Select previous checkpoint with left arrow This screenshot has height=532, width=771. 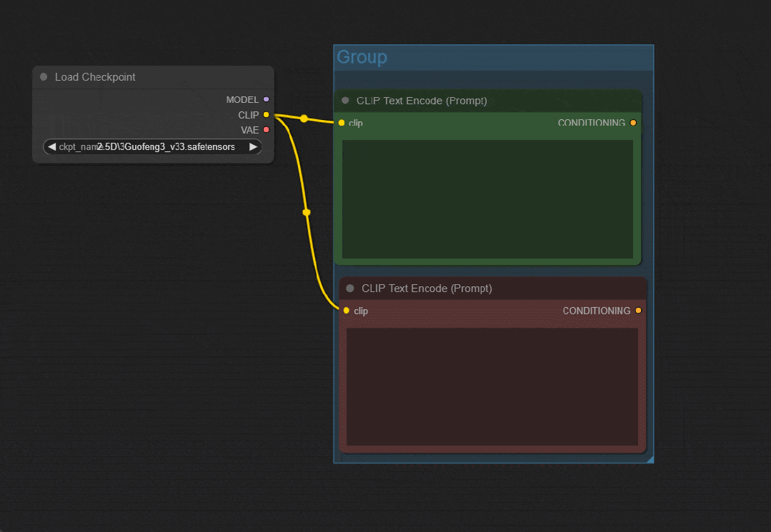pyautogui.click(x=51, y=147)
